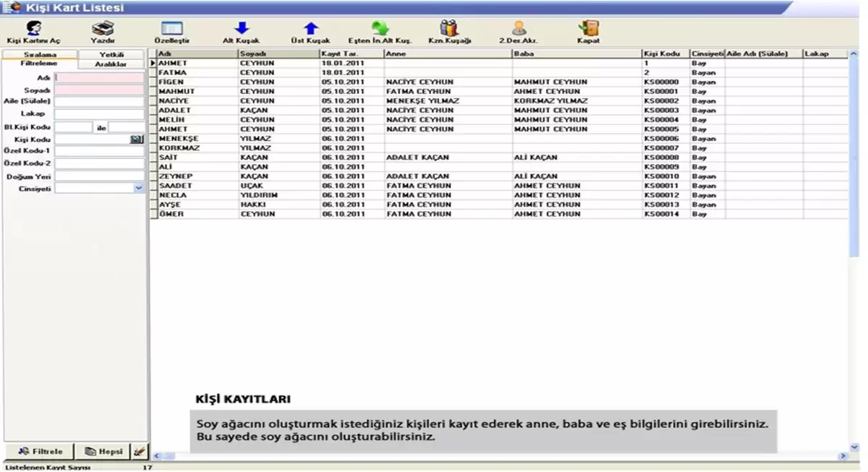Click the clear filter brush icon
The image size is (868, 472).
point(140,451)
